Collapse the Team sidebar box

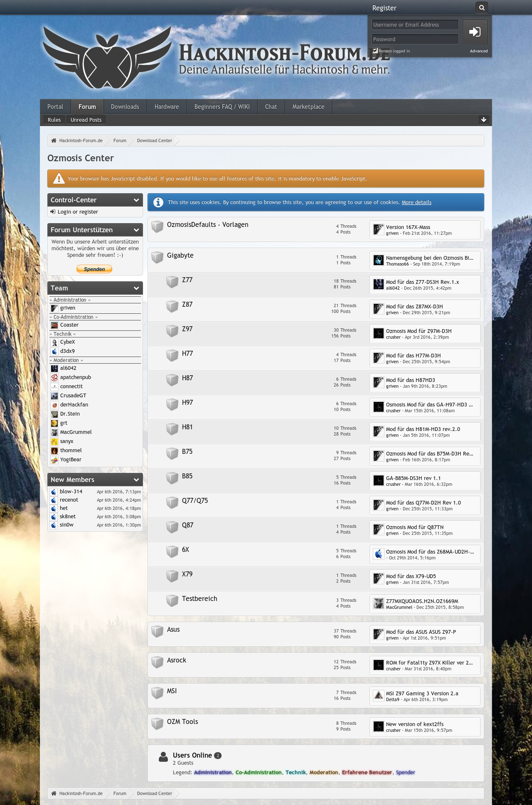click(136, 288)
